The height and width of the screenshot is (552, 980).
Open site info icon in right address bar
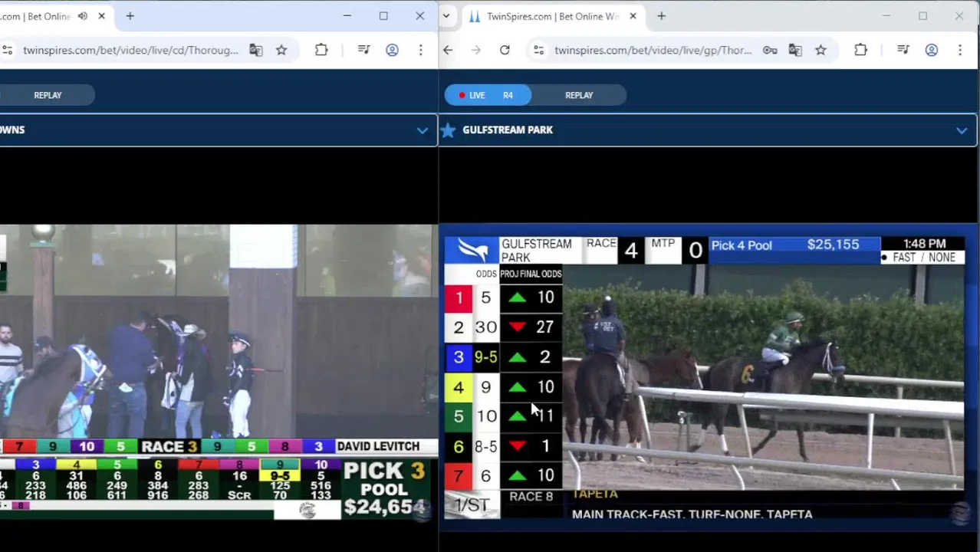539,50
